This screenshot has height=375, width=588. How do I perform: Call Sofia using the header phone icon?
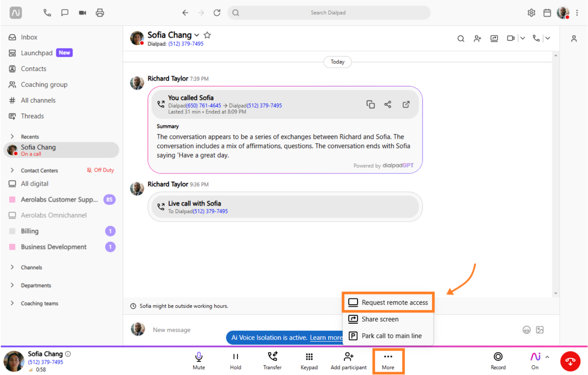(536, 38)
